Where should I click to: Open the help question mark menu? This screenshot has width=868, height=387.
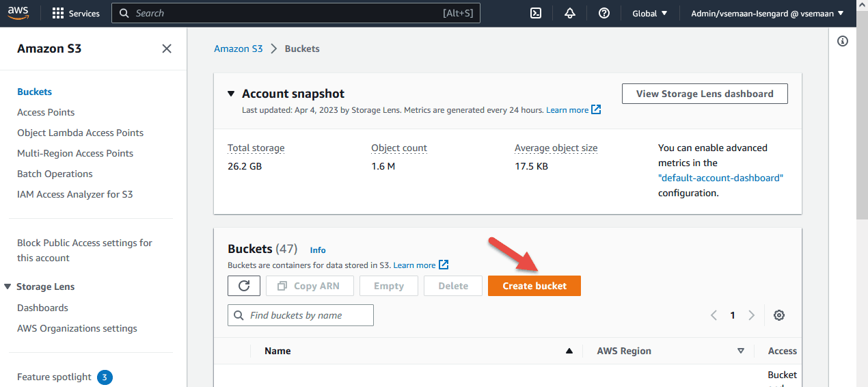(x=604, y=13)
